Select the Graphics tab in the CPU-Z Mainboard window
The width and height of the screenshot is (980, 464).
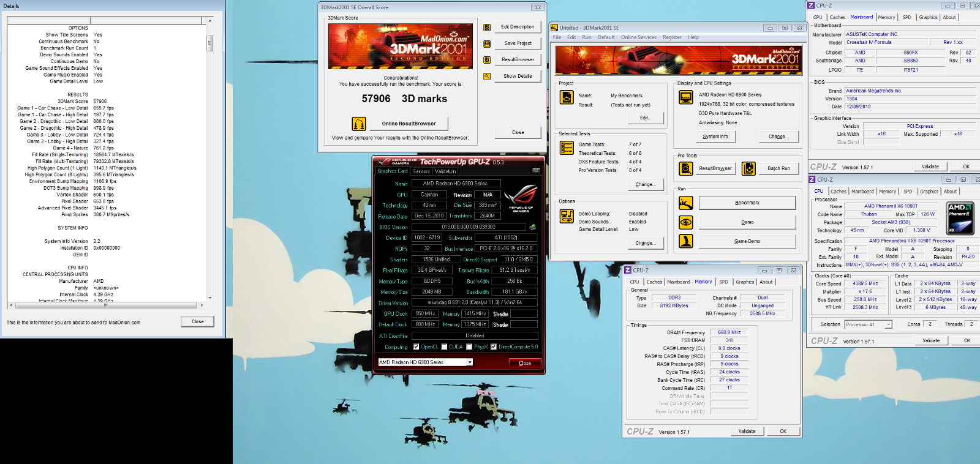(x=928, y=17)
